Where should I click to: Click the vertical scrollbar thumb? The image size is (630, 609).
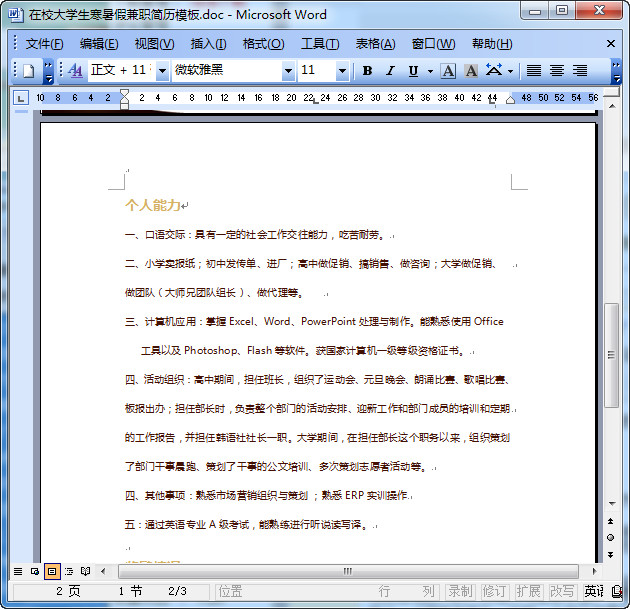pos(611,355)
